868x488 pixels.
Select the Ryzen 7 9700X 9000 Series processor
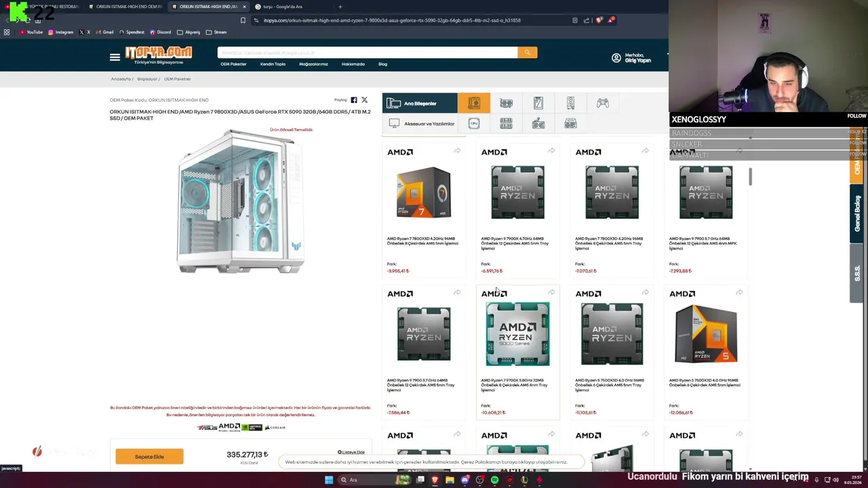[517, 352]
